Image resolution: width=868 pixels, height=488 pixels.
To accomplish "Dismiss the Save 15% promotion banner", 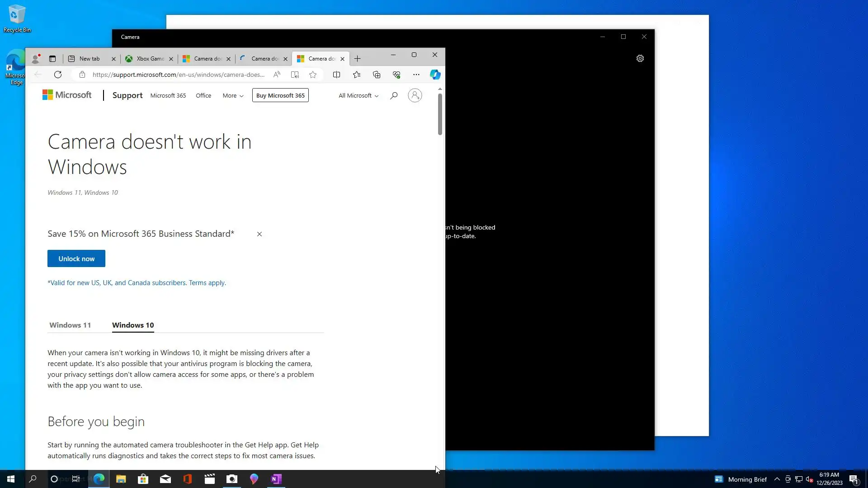I will point(259,234).
